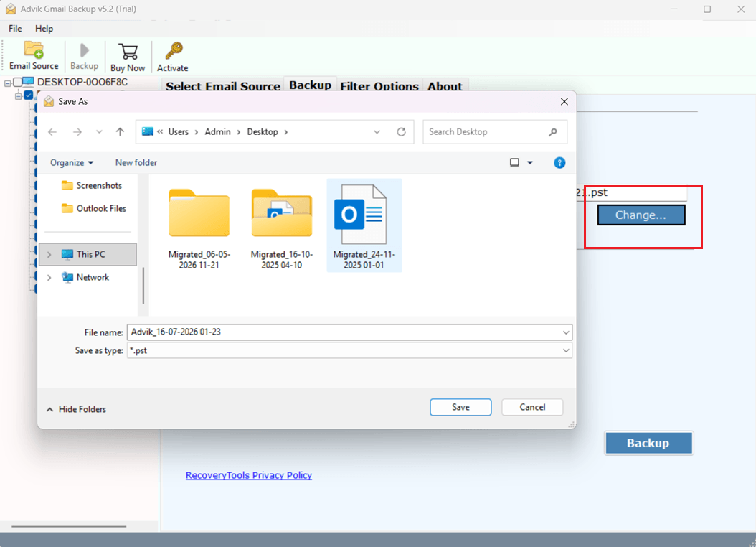Switch to the About tab

click(x=445, y=86)
